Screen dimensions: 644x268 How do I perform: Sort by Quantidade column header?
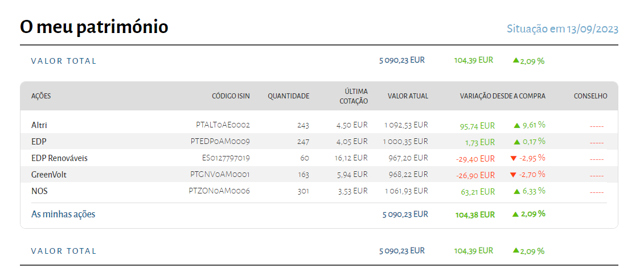(x=289, y=96)
